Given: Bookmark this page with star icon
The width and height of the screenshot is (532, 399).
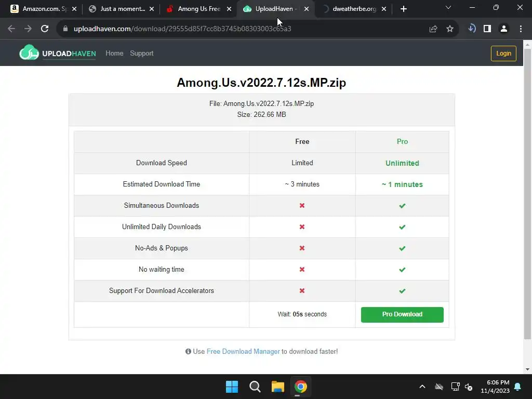Looking at the screenshot, I should coord(450,29).
